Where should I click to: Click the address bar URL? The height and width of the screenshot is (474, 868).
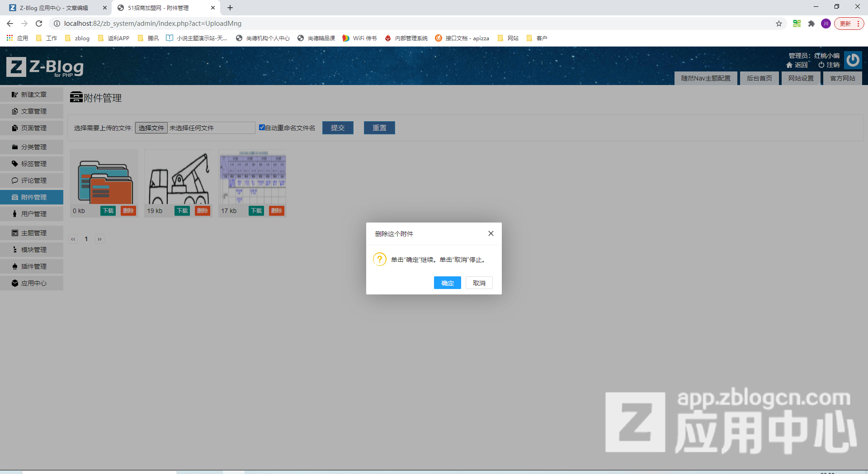tap(153, 24)
